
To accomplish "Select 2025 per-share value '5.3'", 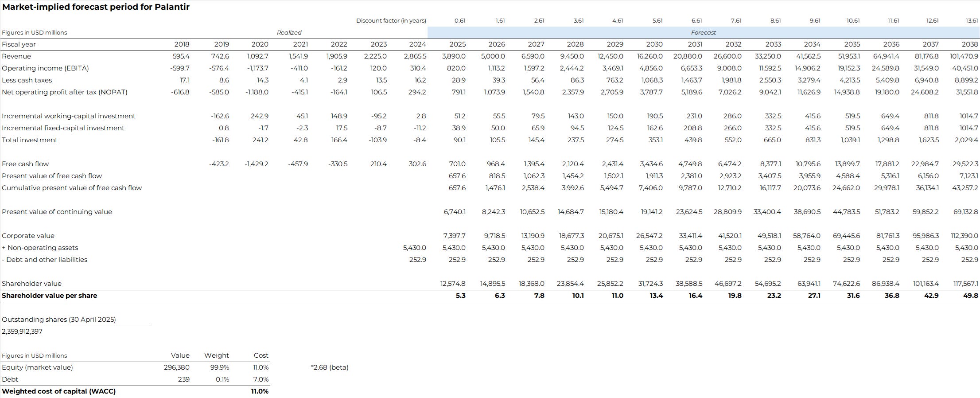I will click(461, 296).
